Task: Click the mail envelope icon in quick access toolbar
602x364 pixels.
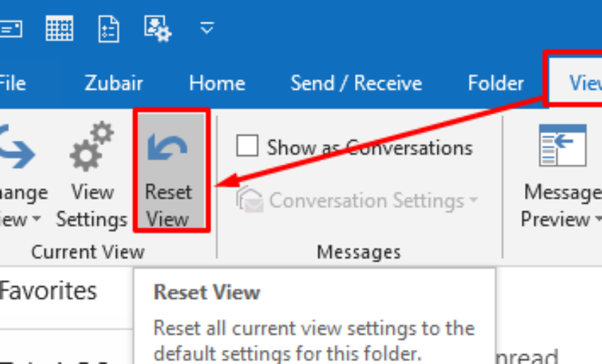Action: pos(10,29)
